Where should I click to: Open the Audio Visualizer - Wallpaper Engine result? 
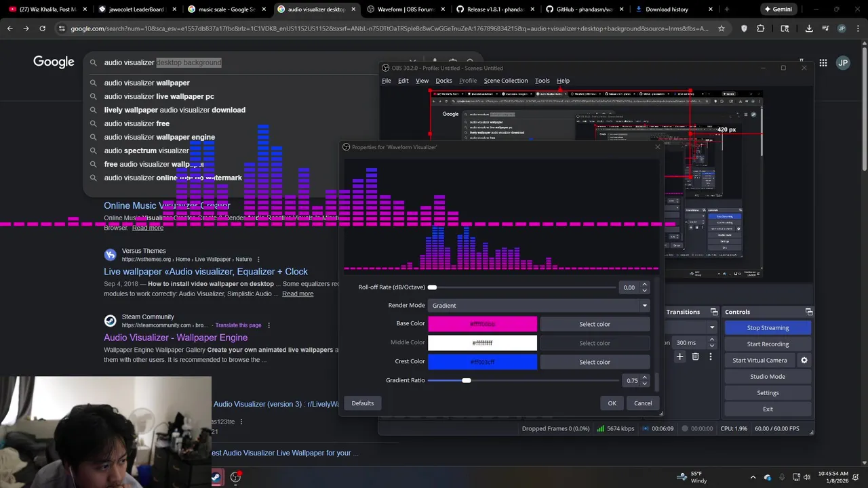[176, 338]
